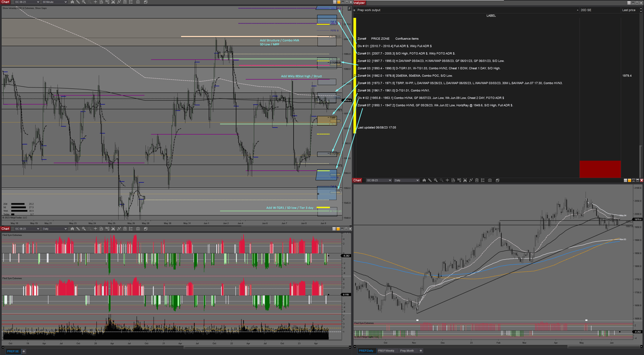Open drawing tools pencil in right Daily chart

pyautogui.click(x=429, y=180)
